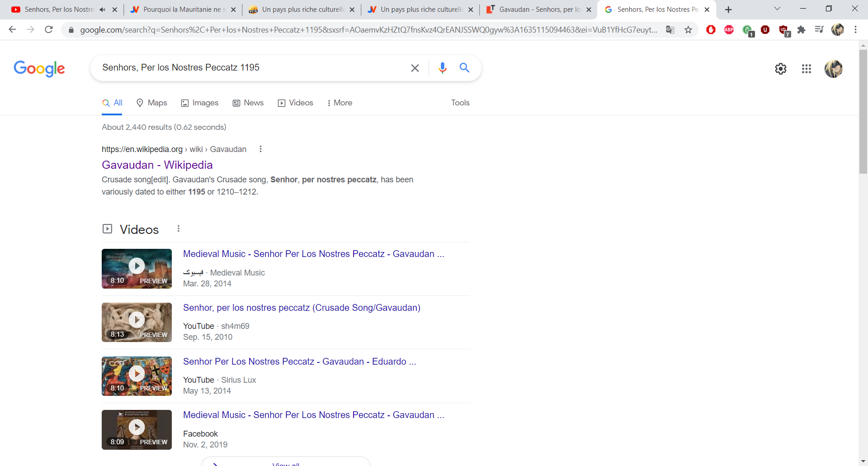
Task: Select the Maps search tab
Action: click(x=152, y=103)
